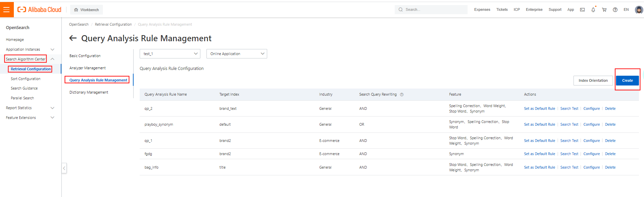Collapse the left sidebar panel handle
Screen dimensions: 644x197
click(64, 168)
